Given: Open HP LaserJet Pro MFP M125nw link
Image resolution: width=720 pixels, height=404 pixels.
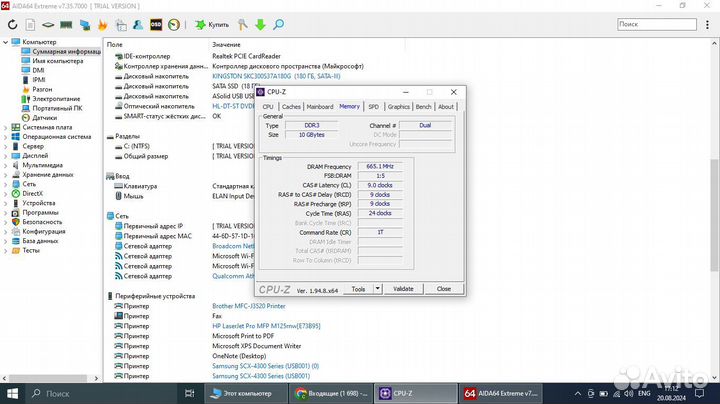Looking at the screenshot, I should 266,326.
